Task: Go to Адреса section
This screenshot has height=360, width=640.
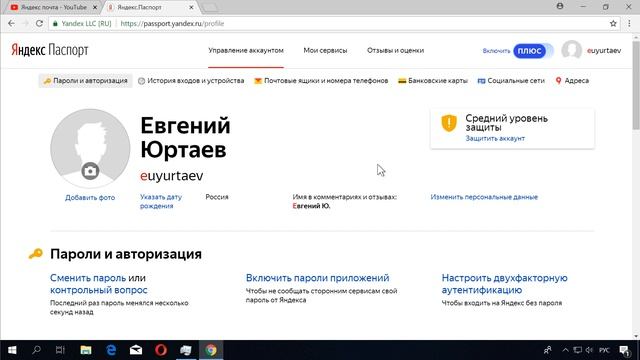Action: (572, 81)
